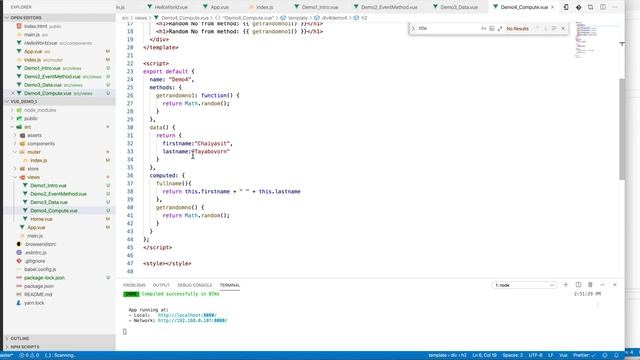Image resolution: width=640 pixels, height=360 pixels.
Task: Toggle match case in find widget
Action: (484, 29)
